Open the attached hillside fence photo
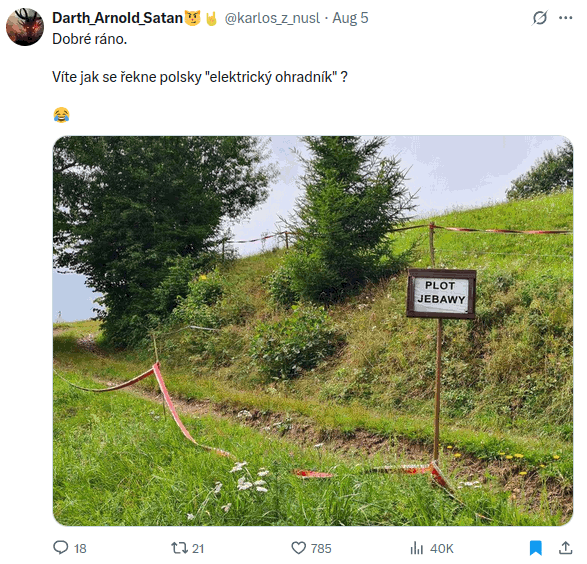The height and width of the screenshot is (564, 587). [313, 331]
